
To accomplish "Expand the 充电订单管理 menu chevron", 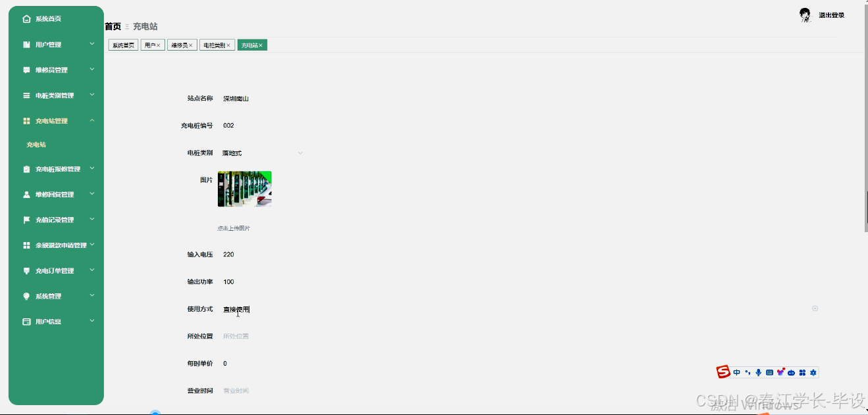I will pyautogui.click(x=92, y=270).
